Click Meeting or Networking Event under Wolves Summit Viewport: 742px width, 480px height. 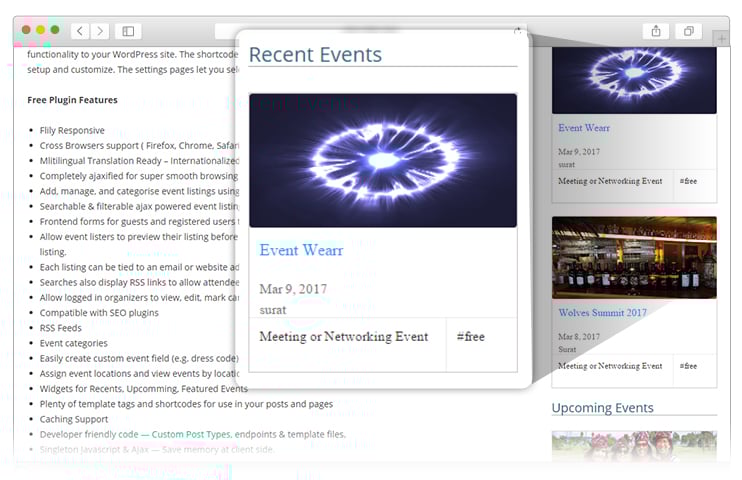pos(610,366)
